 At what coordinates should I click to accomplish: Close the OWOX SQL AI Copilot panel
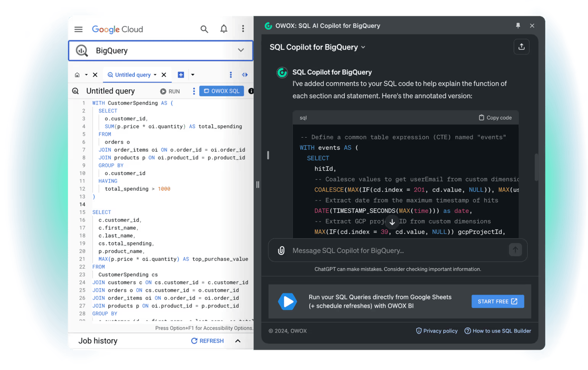pyautogui.click(x=532, y=26)
